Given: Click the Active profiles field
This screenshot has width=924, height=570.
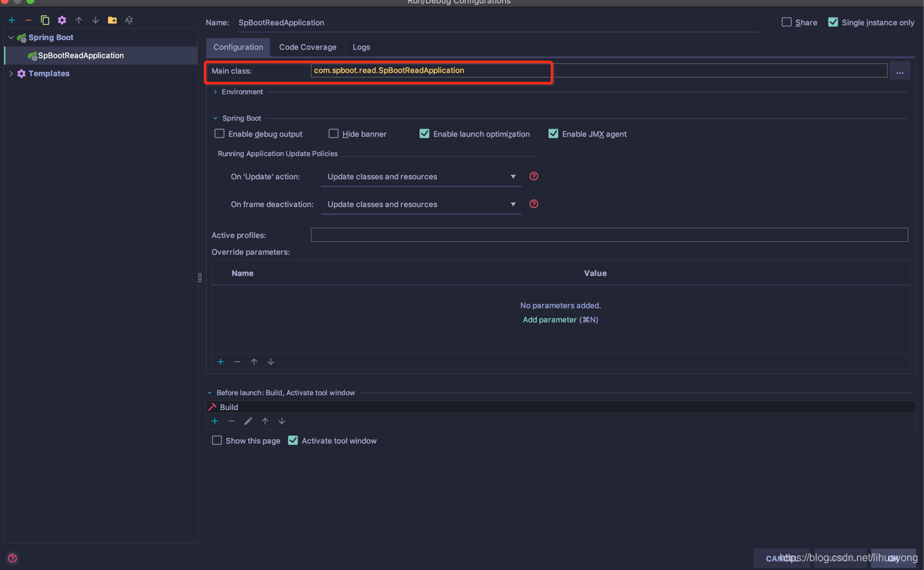Looking at the screenshot, I should coord(609,235).
